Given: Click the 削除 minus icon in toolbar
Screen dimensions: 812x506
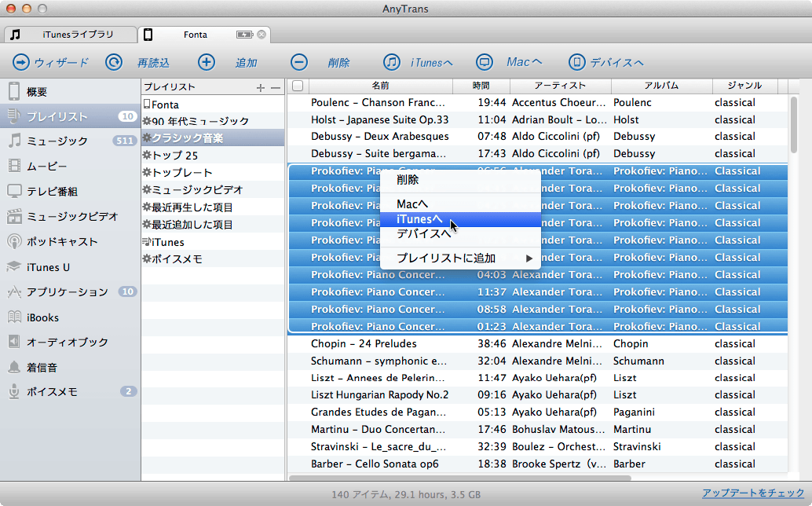Looking at the screenshot, I should (x=298, y=63).
